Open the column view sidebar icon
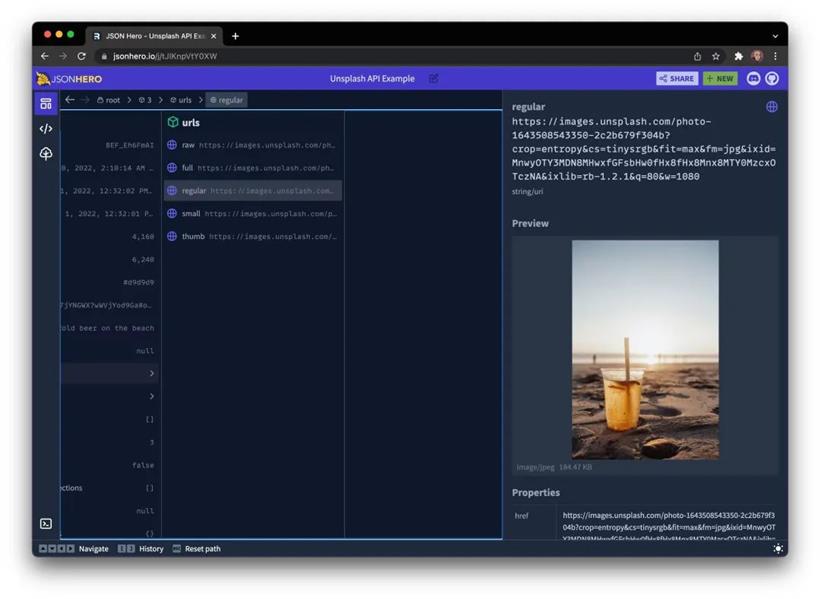This screenshot has height=599, width=820. pyautogui.click(x=46, y=104)
